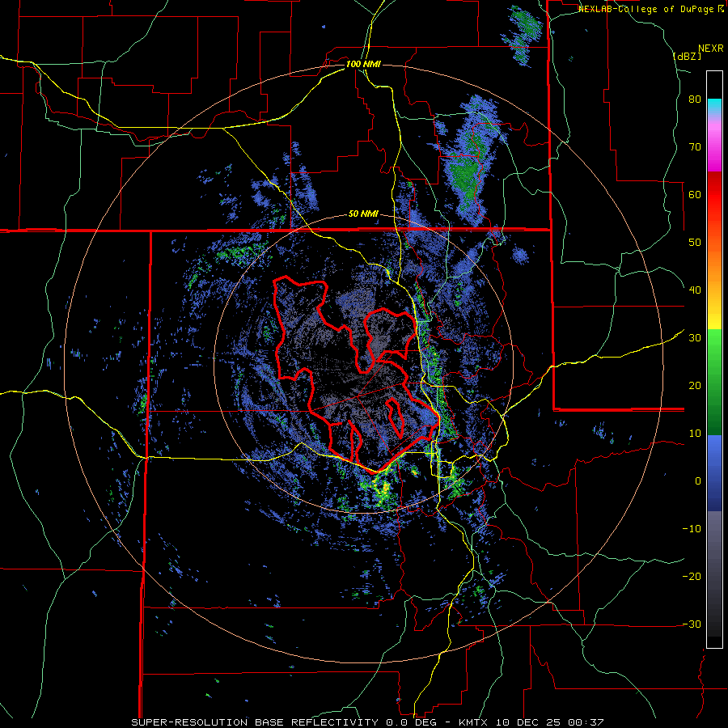Click the 70 value on the dBZ scale
The height and width of the screenshot is (728, 728).
[695, 146]
